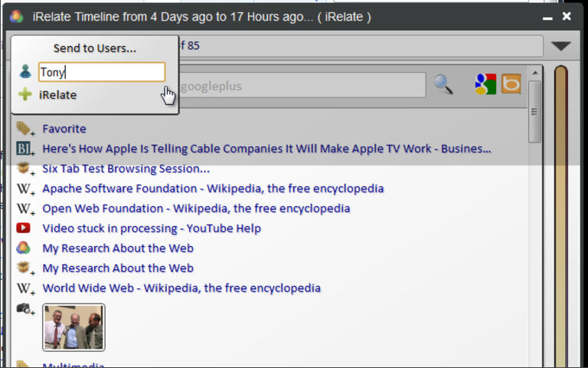This screenshot has width=588, height=368.
Task: Click the iRelate logo icon in title bar
Action: point(16,17)
